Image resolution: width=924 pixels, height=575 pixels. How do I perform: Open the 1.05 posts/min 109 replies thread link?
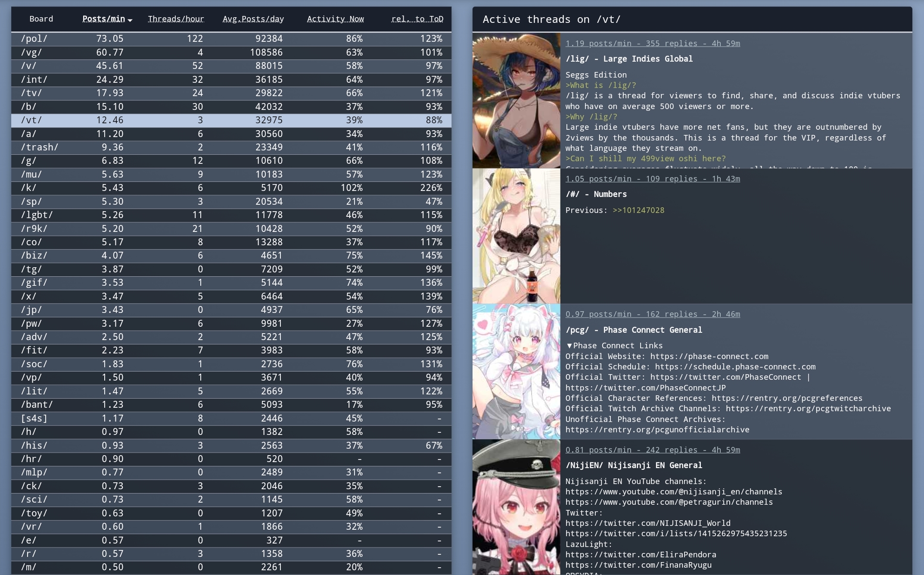coord(653,179)
